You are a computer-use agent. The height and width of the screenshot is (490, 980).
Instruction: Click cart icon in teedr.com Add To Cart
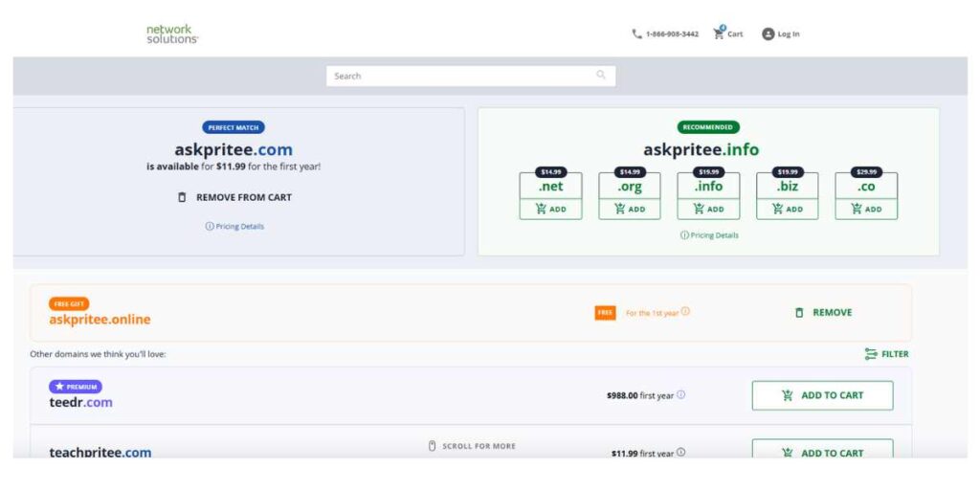point(788,395)
